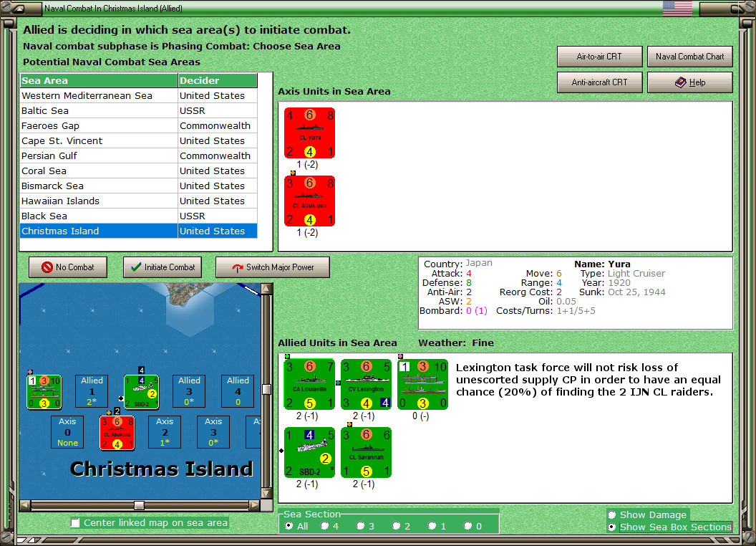Click Initiate Combat button
This screenshot has width=756, height=546.
163,267
